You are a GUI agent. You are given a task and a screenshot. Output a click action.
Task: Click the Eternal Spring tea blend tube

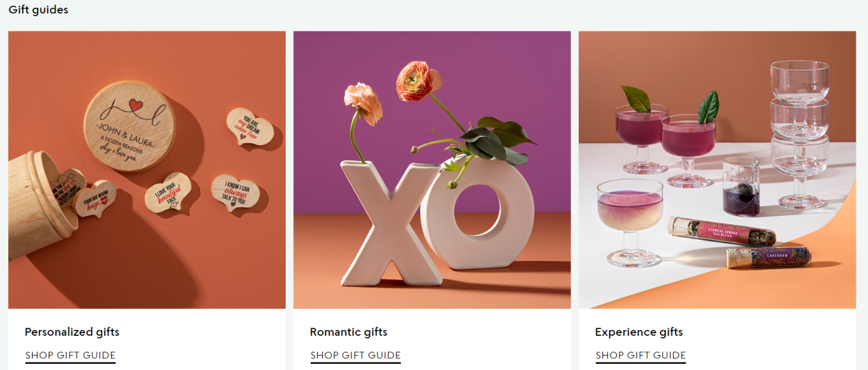pos(722,232)
